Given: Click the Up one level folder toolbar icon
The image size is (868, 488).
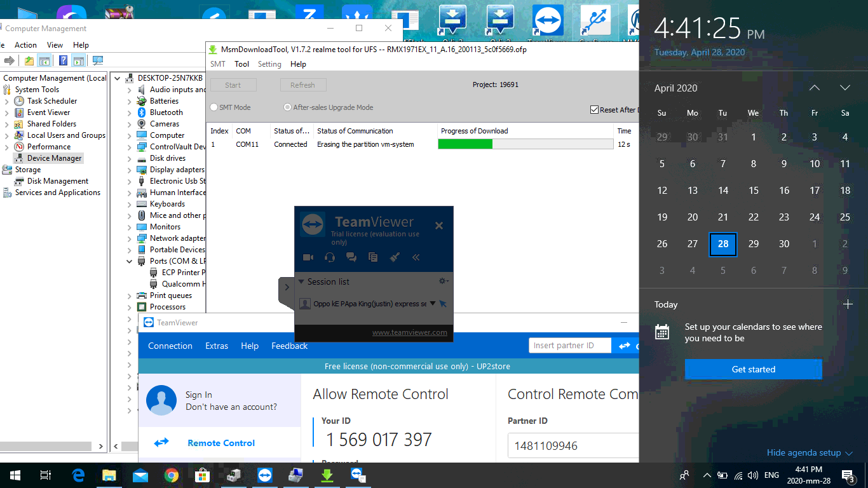Looking at the screenshot, I should pyautogui.click(x=29, y=61).
